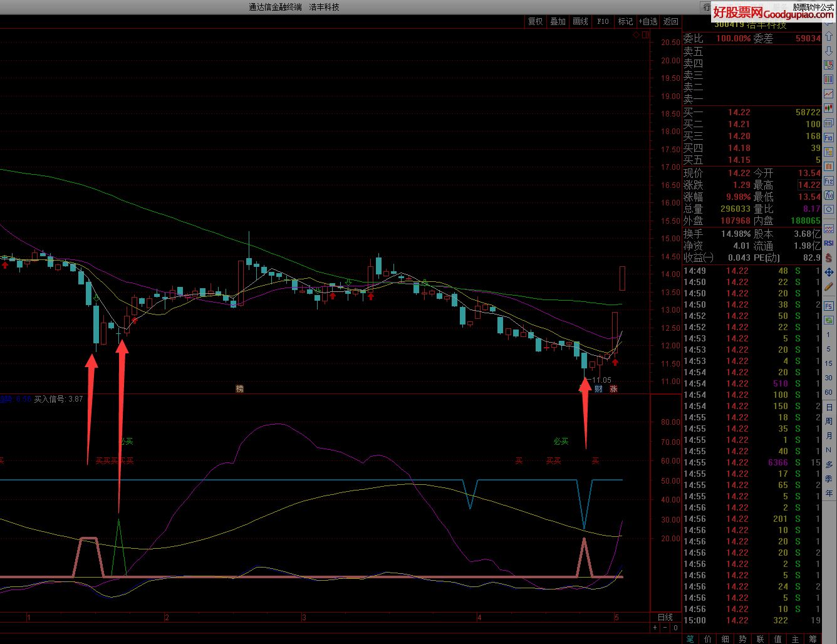Select the 年 yearly period

(829, 494)
